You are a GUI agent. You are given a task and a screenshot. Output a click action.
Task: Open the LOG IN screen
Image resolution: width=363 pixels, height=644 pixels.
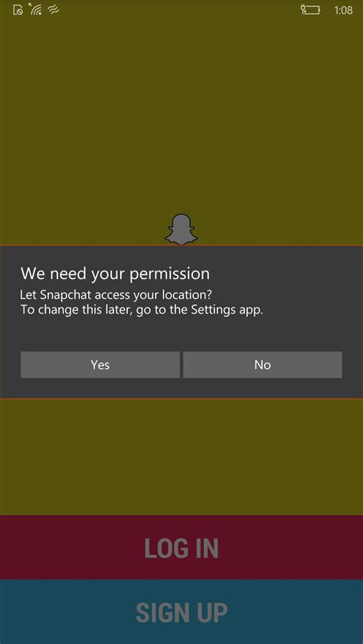[181, 547]
